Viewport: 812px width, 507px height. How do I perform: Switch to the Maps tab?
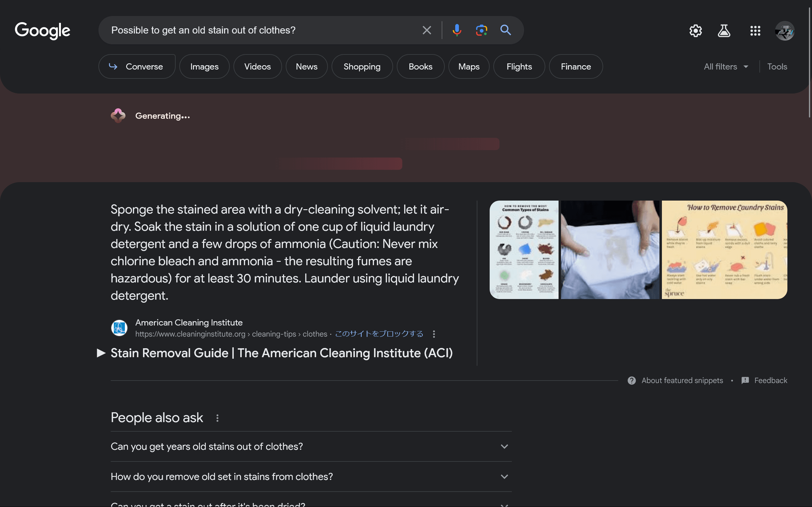469,66
